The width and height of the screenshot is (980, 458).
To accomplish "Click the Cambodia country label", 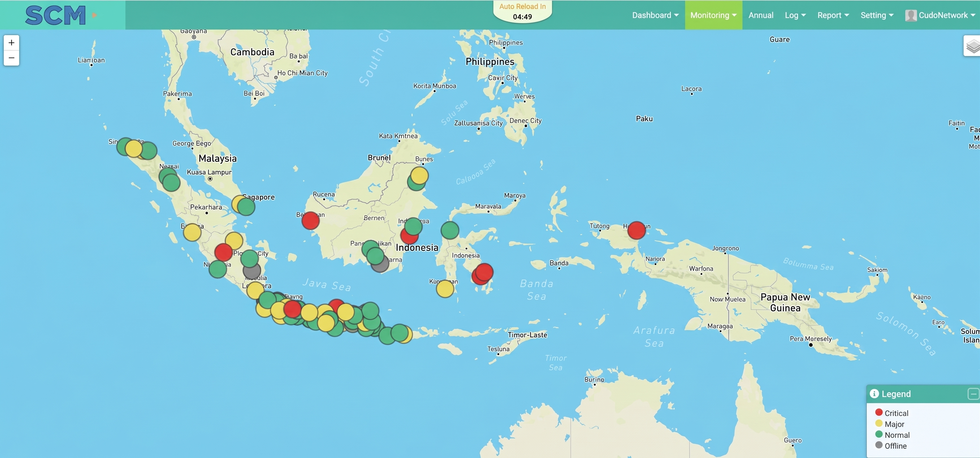I will pos(252,52).
